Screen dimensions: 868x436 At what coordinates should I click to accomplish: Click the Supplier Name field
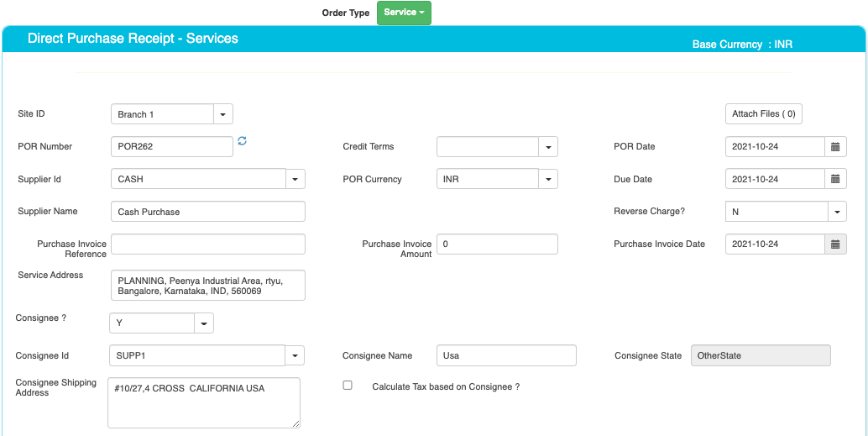coord(208,212)
